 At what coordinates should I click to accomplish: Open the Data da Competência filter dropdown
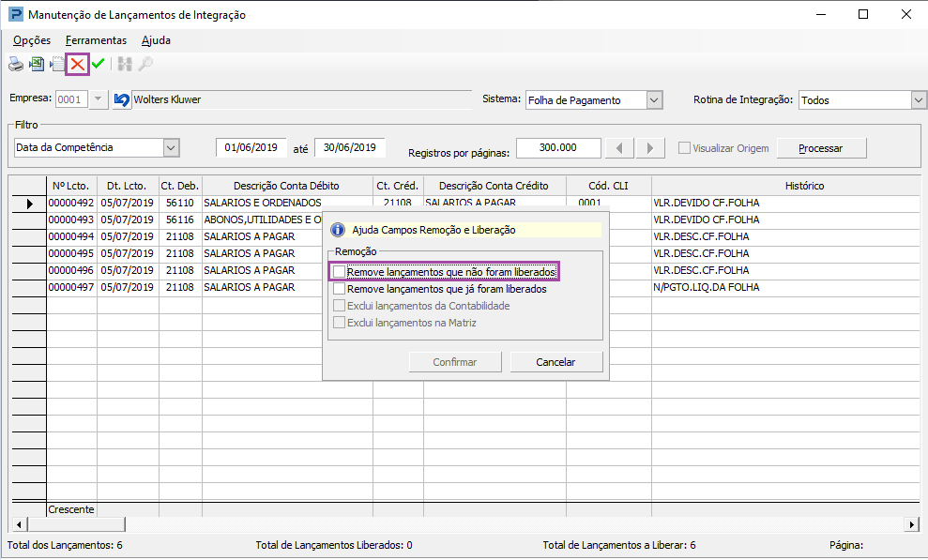tap(170, 147)
